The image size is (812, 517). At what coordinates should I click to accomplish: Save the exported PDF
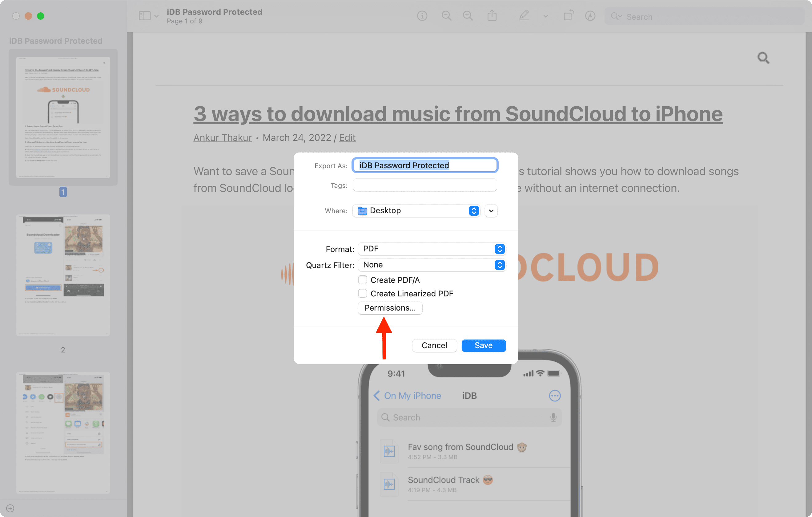[484, 345]
